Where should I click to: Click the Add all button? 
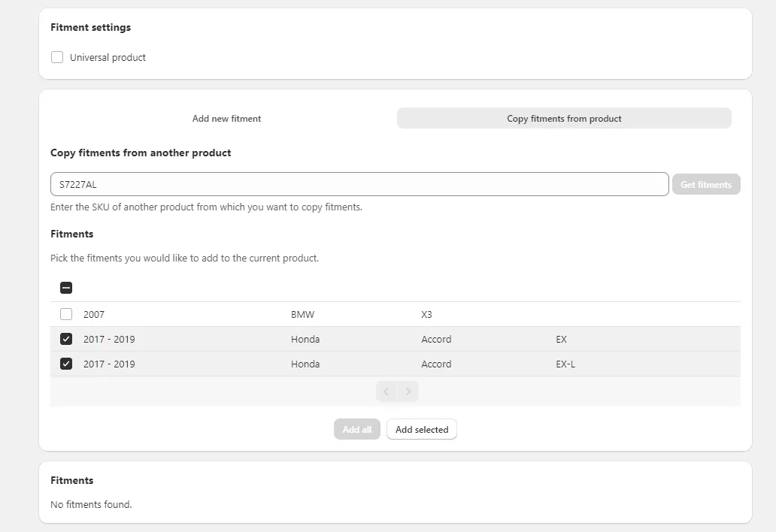(x=357, y=430)
